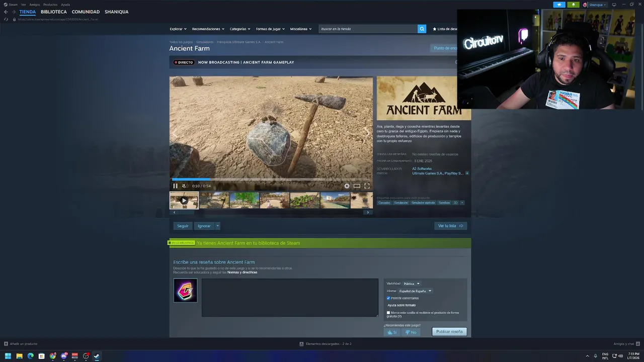Click the store search magnifier icon
Image resolution: width=644 pixels, height=362 pixels.
(422, 29)
